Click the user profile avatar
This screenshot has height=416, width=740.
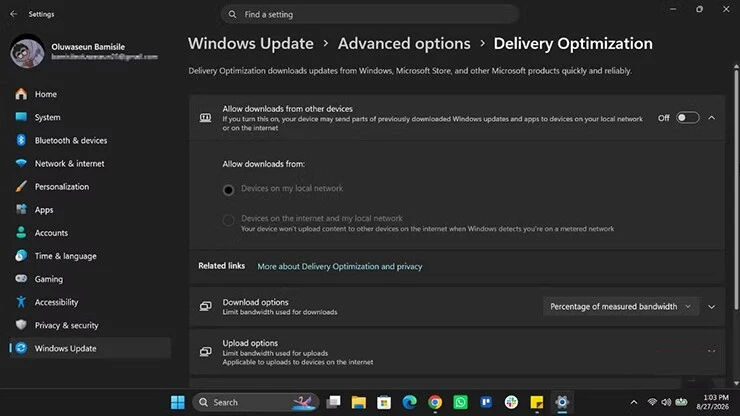(27, 51)
